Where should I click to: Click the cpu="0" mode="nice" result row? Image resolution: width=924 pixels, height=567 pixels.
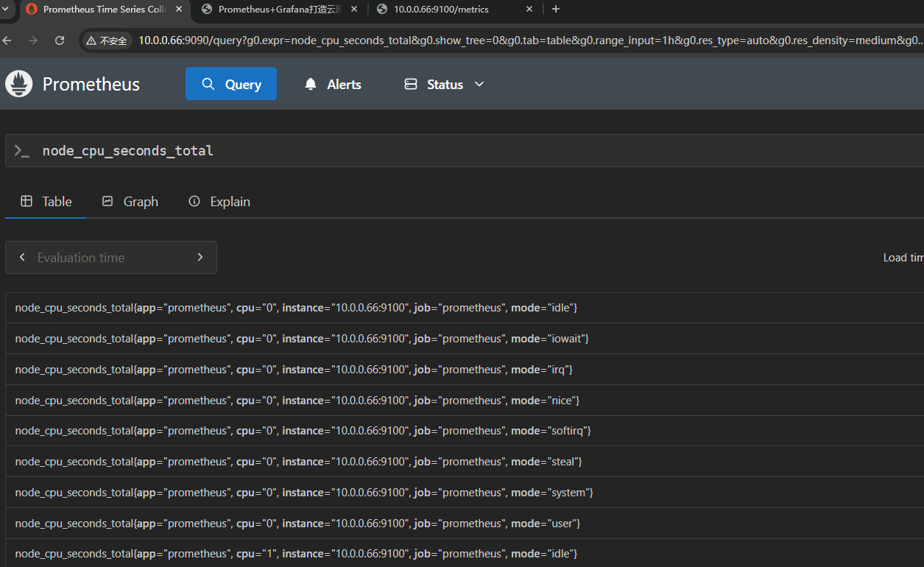[x=465, y=401]
